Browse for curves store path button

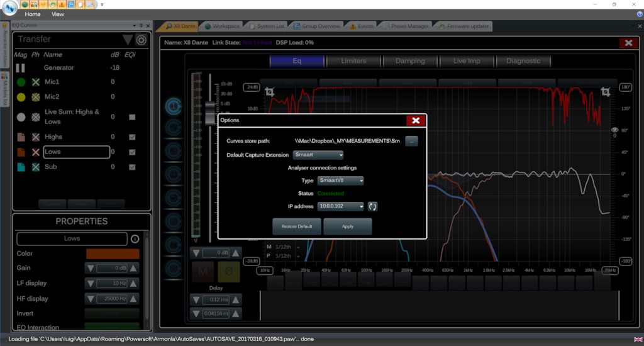click(x=411, y=142)
